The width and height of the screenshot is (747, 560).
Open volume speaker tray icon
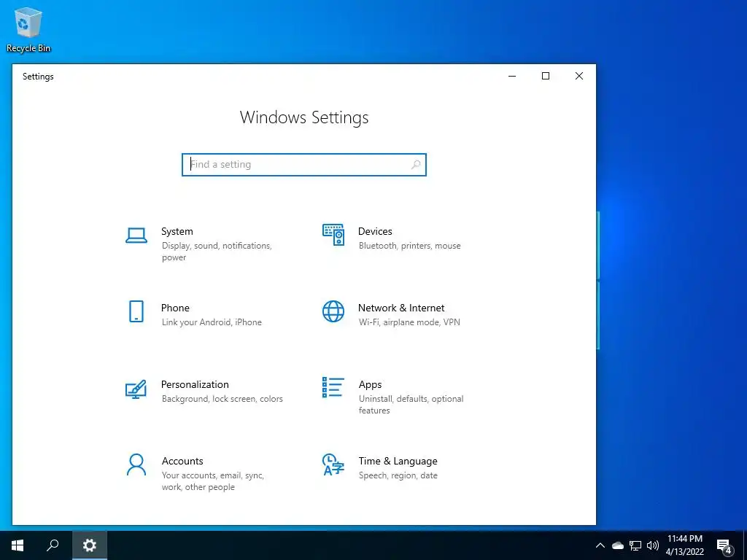(653, 545)
